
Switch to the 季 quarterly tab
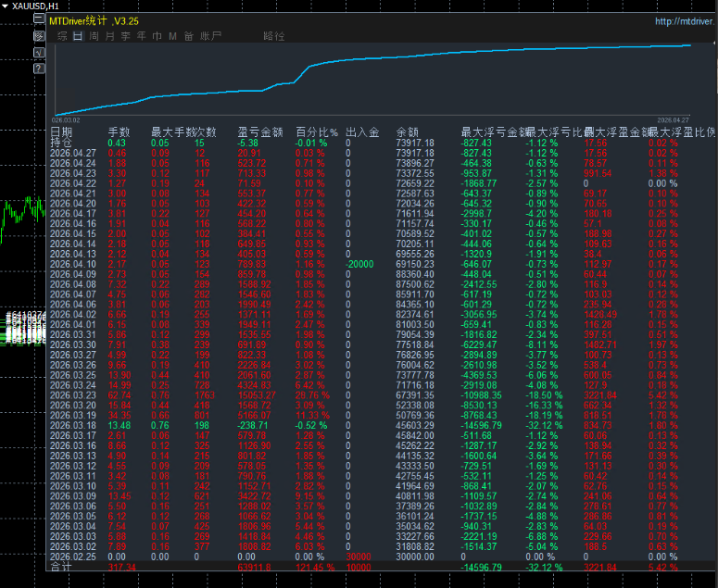click(125, 36)
